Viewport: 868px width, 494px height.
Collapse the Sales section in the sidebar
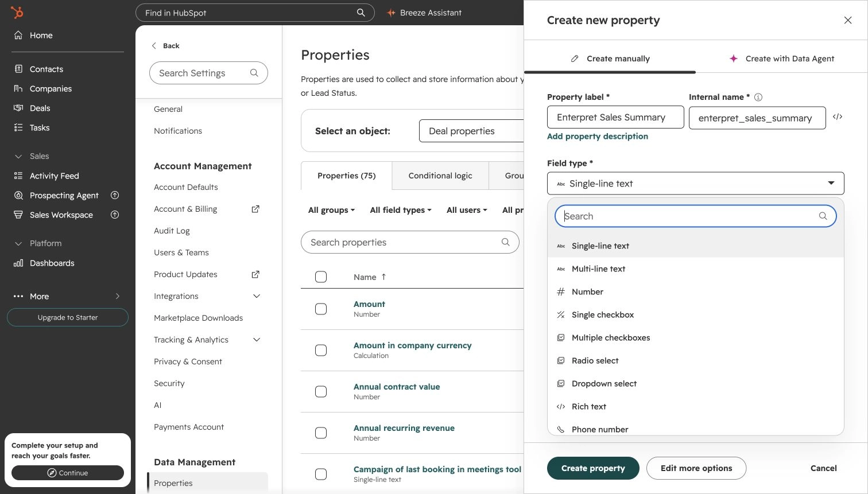point(18,156)
